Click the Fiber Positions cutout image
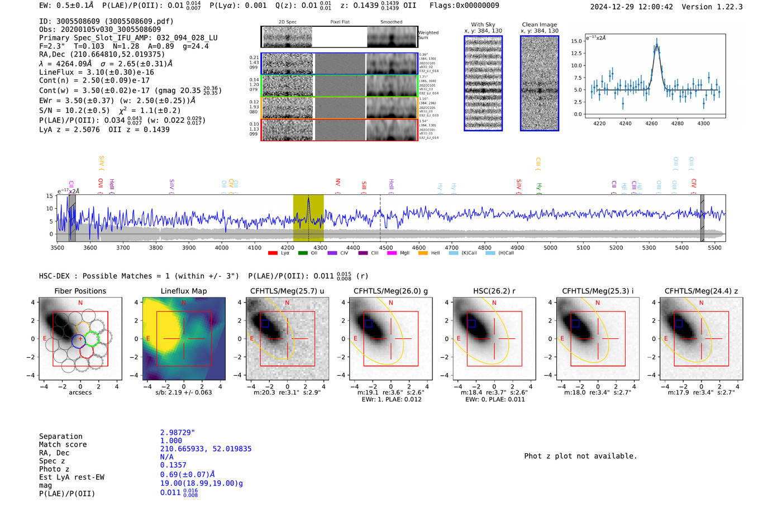Screen dimensions: 782x532 coord(80,338)
